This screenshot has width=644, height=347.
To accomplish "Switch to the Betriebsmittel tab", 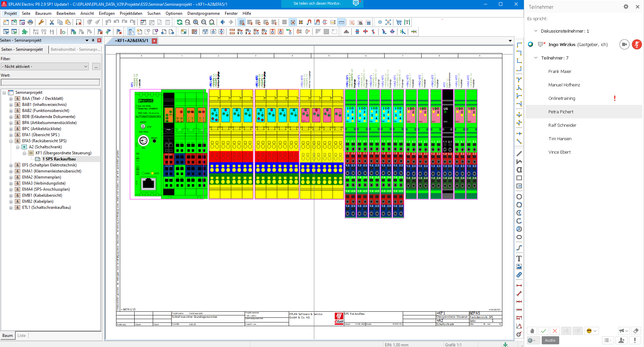I will (75, 49).
